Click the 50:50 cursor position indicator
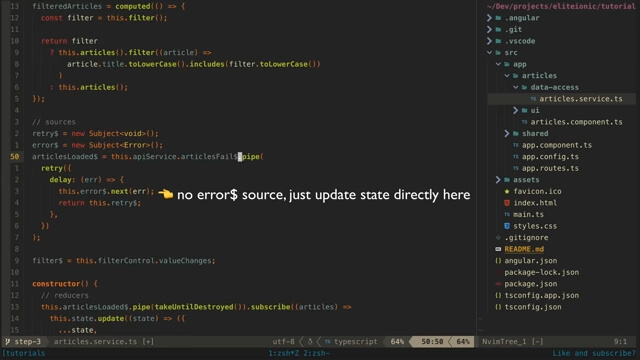The height and width of the screenshot is (360, 640). point(432,342)
